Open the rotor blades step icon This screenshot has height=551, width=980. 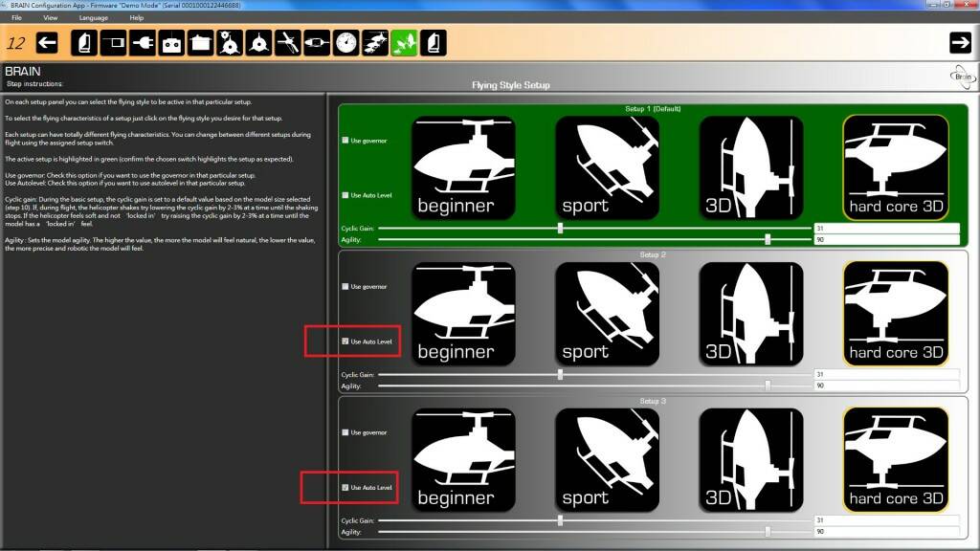coord(287,43)
